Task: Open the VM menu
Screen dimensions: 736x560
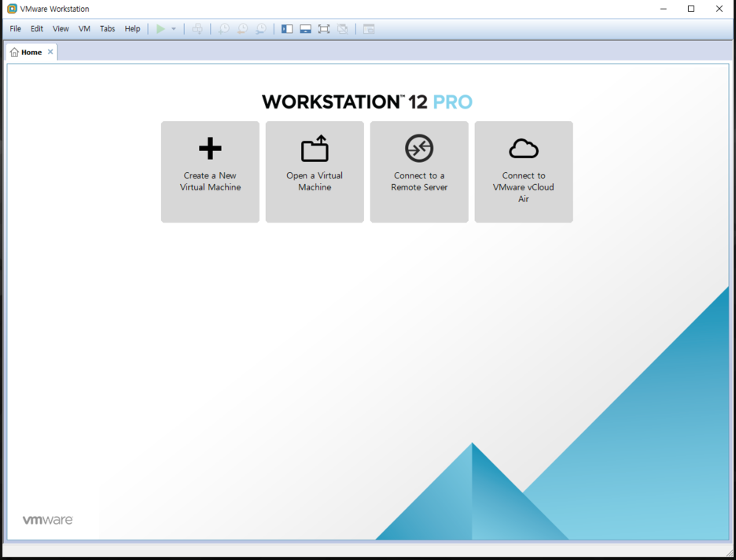Action: (84, 28)
